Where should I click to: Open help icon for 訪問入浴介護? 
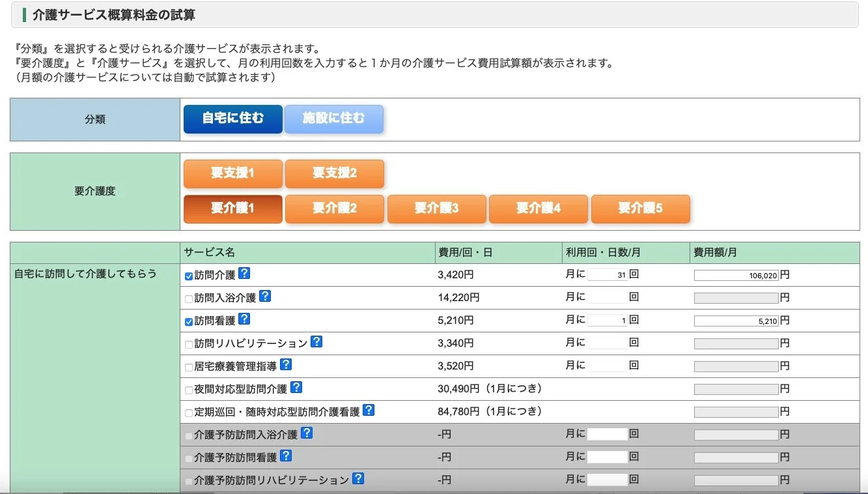(x=265, y=296)
